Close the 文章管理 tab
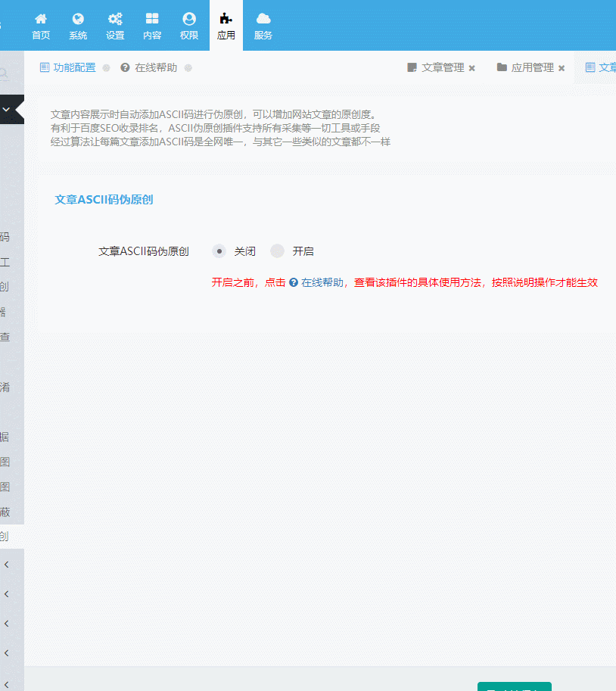Viewport: 616px width, 691px height. (x=472, y=68)
